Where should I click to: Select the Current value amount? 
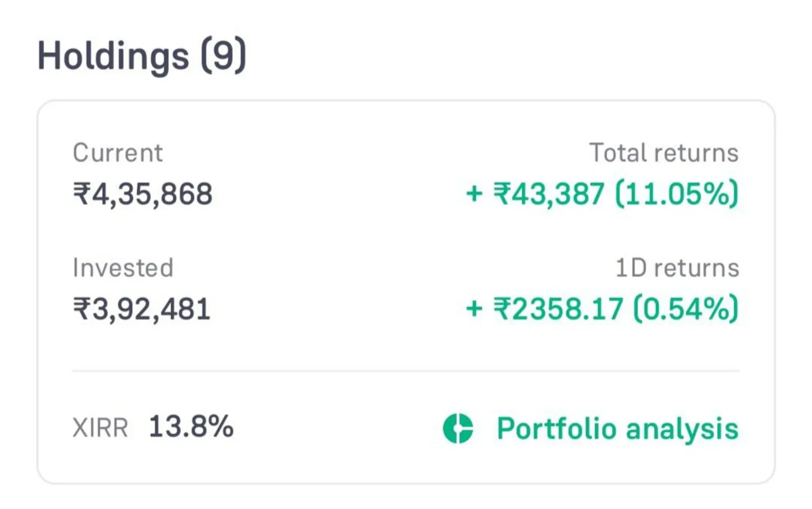point(143,194)
